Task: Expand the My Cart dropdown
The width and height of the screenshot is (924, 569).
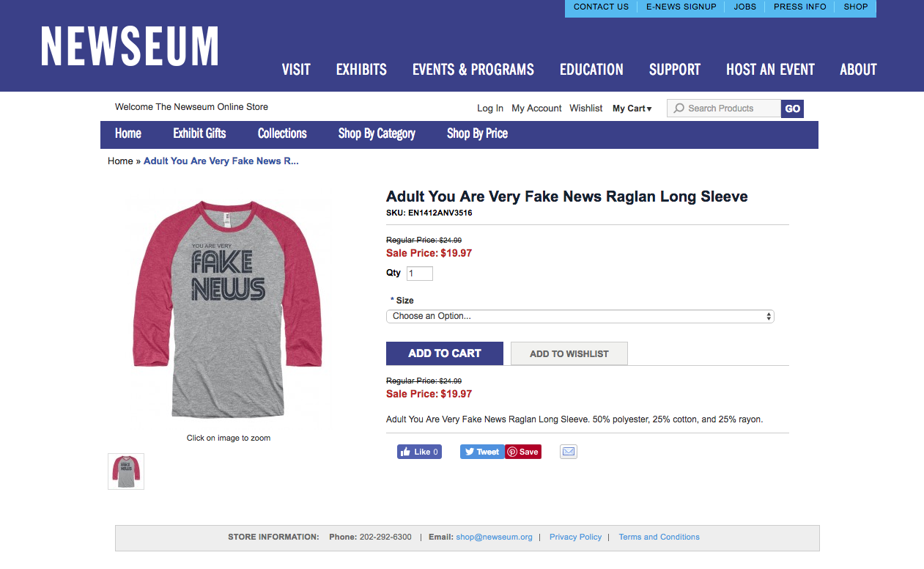Action: [632, 109]
